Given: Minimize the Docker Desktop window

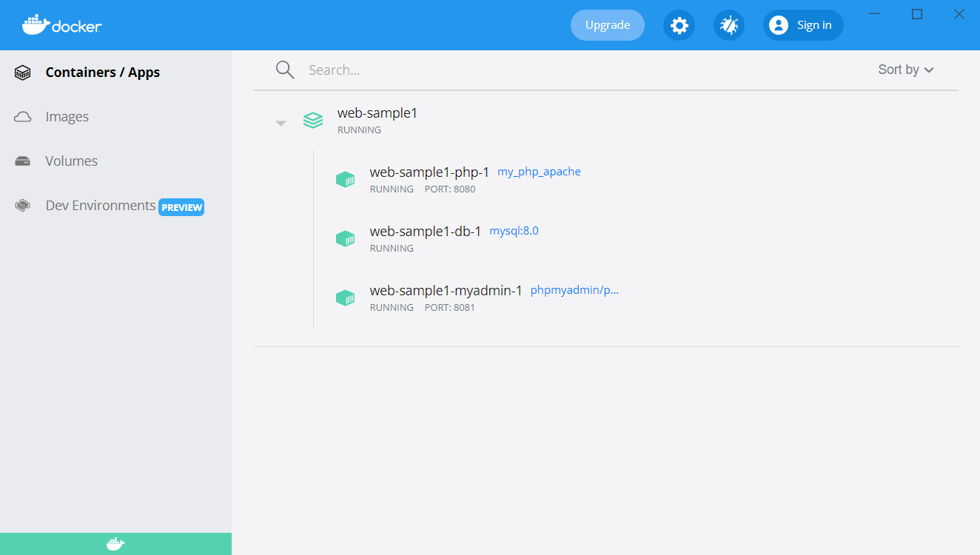Looking at the screenshot, I should click(x=874, y=14).
